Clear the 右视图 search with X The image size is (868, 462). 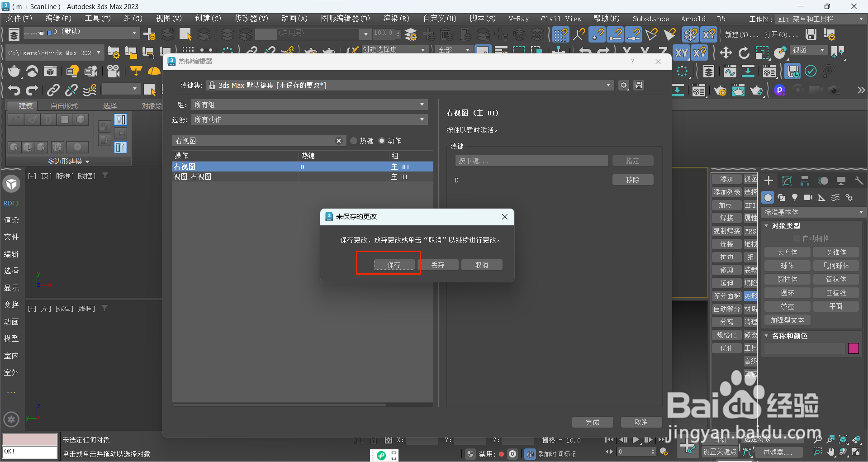click(x=339, y=141)
